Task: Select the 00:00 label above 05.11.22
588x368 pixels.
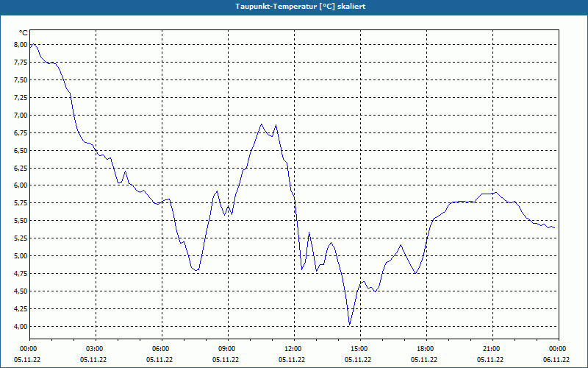Action: point(29,349)
